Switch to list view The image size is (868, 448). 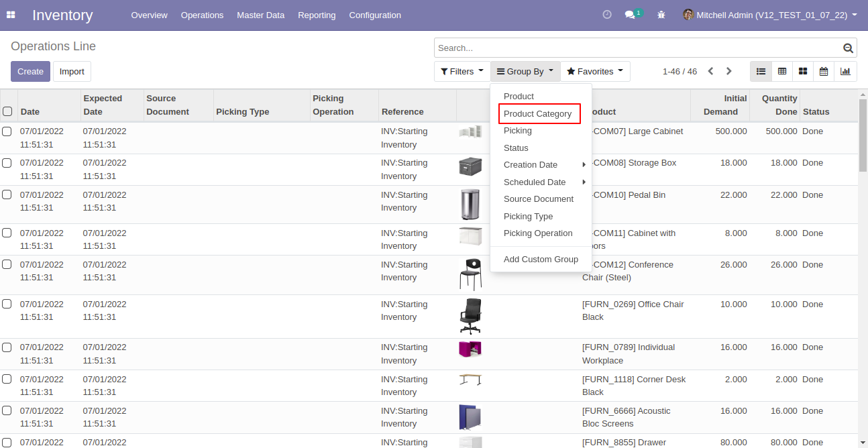pyautogui.click(x=761, y=71)
